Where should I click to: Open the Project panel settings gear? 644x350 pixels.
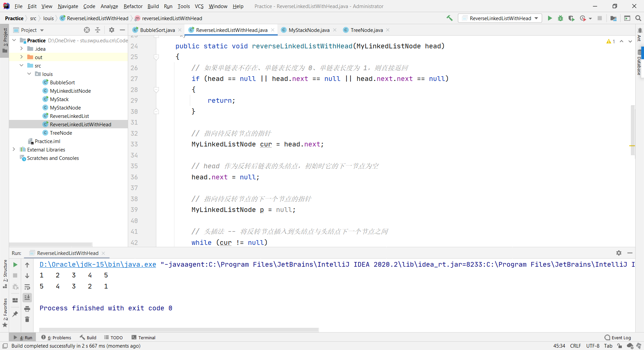[x=112, y=30]
